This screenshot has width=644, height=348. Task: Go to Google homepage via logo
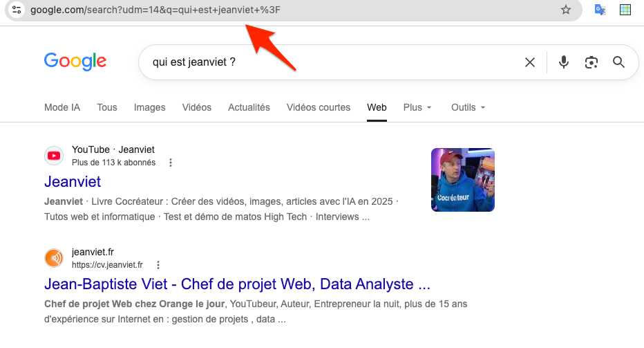(x=75, y=62)
